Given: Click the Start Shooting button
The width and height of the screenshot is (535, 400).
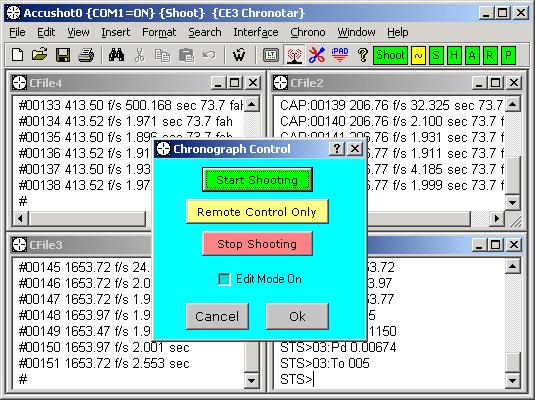Looking at the screenshot, I should pyautogui.click(x=257, y=180).
